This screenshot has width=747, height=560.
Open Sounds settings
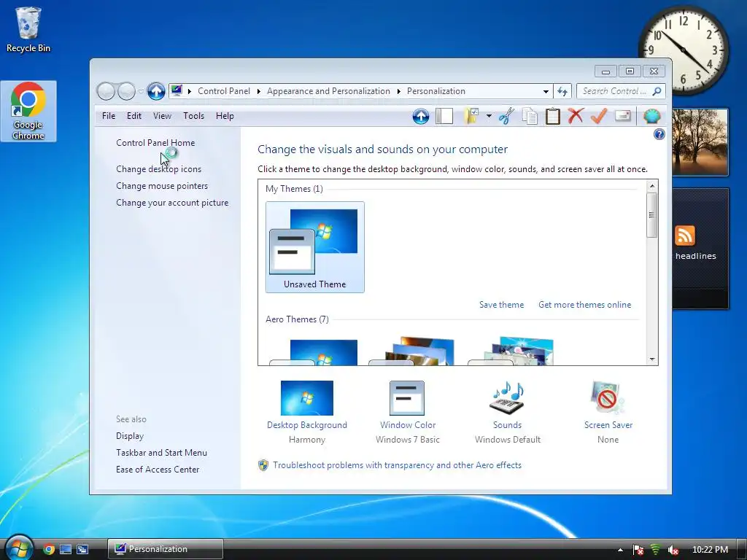(x=508, y=413)
